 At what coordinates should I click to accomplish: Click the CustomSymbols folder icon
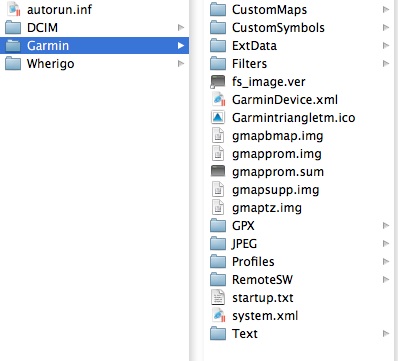tap(218, 27)
